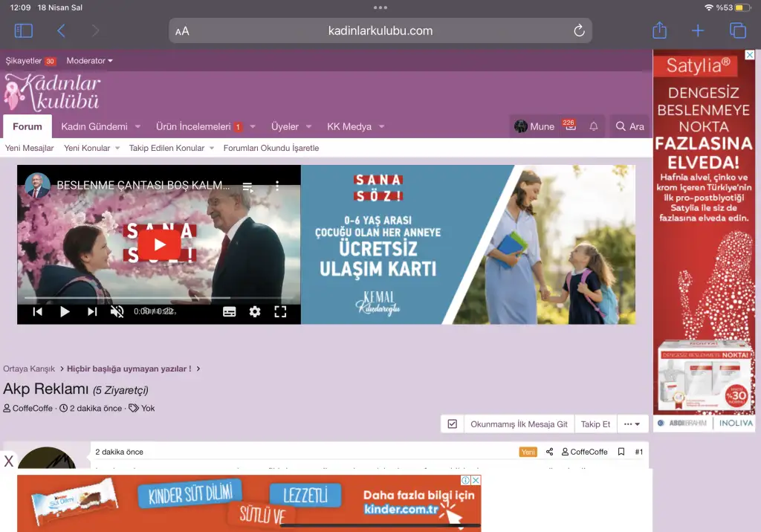Open the Kinder ad info icon

pyautogui.click(x=465, y=480)
